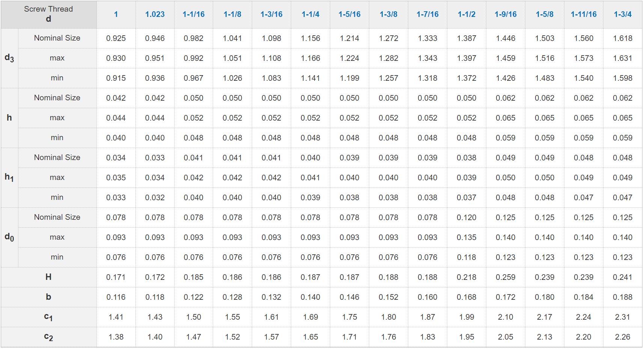644x349 pixels.
Task: Click the blue size 1 column header
Action: click(x=116, y=14)
